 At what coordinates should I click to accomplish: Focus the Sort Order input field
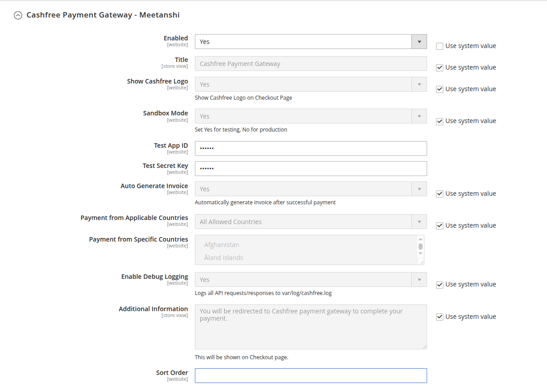coord(311,376)
